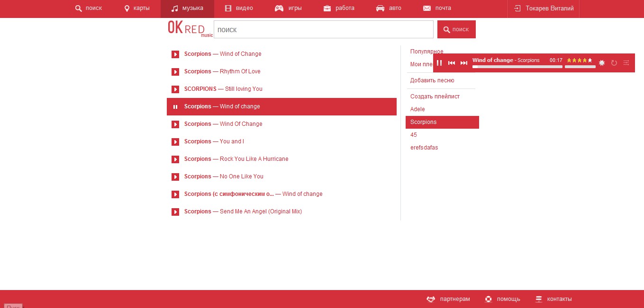Viewport: 644px width, 308px height.
Task: Click song title Rock You Like A Hurricane
Action: pos(254,159)
